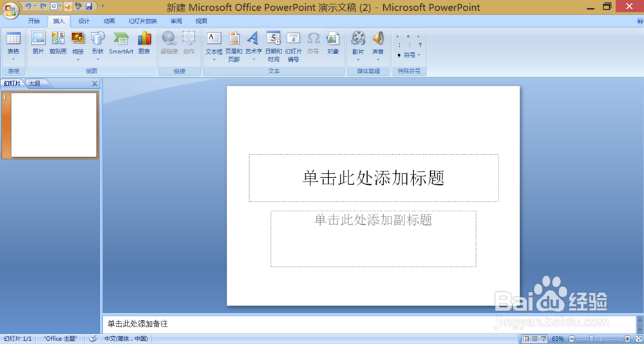The image size is (644, 344).
Task: Switch to the 幻灯片 pane tab
Action: click(x=12, y=84)
